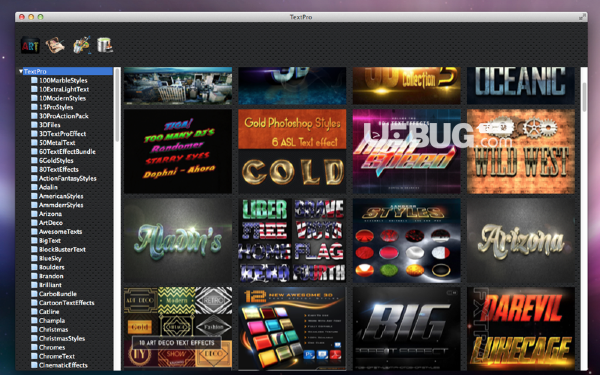
Task: Click the folder icon beside BigText
Action: click(x=34, y=240)
